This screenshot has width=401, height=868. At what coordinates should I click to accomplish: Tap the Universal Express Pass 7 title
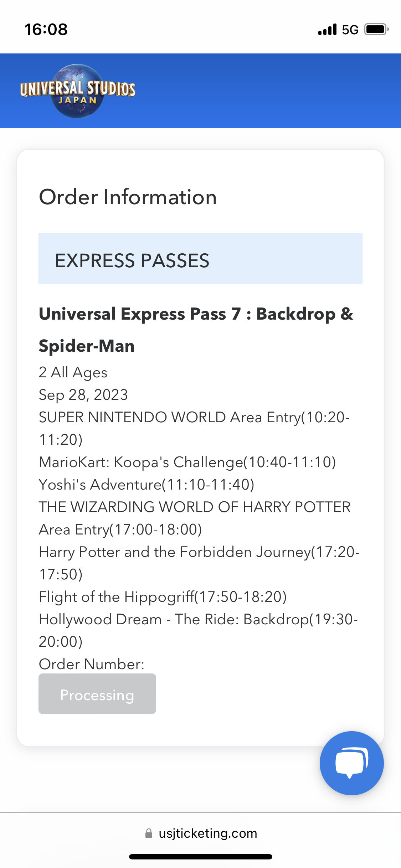tap(196, 330)
